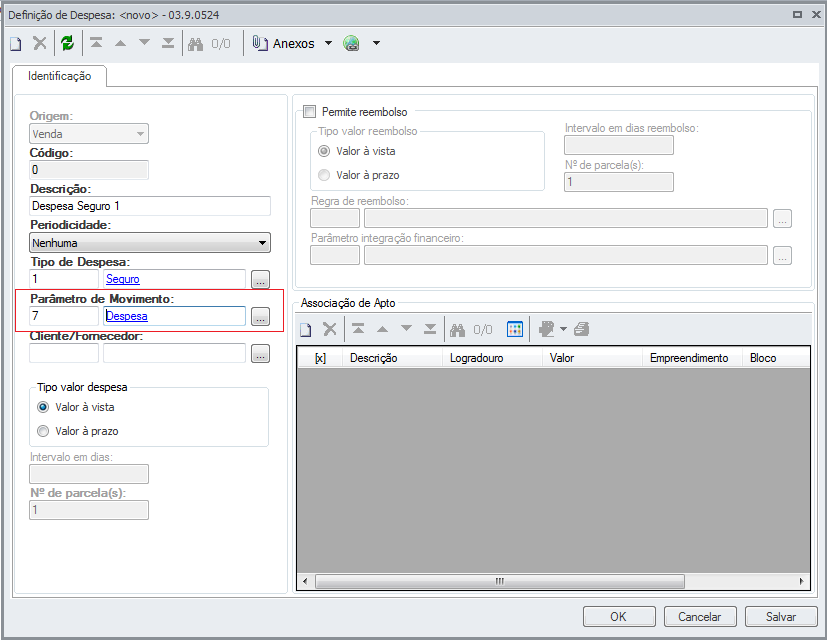This screenshot has width=827, height=641.
Task: Click the OK button
Action: click(619, 617)
